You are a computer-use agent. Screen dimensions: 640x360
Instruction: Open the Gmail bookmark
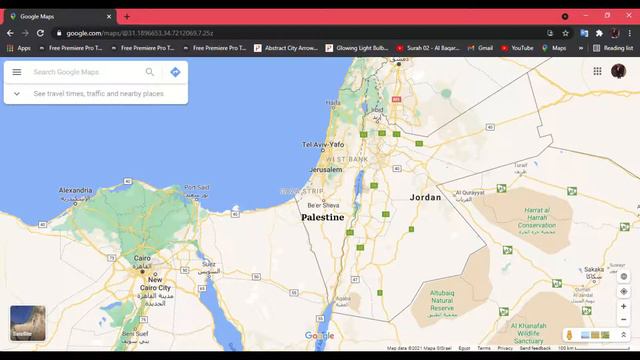(x=480, y=48)
